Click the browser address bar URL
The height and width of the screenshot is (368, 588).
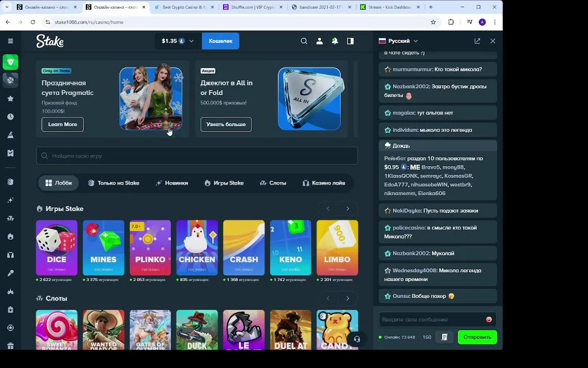click(x=89, y=22)
